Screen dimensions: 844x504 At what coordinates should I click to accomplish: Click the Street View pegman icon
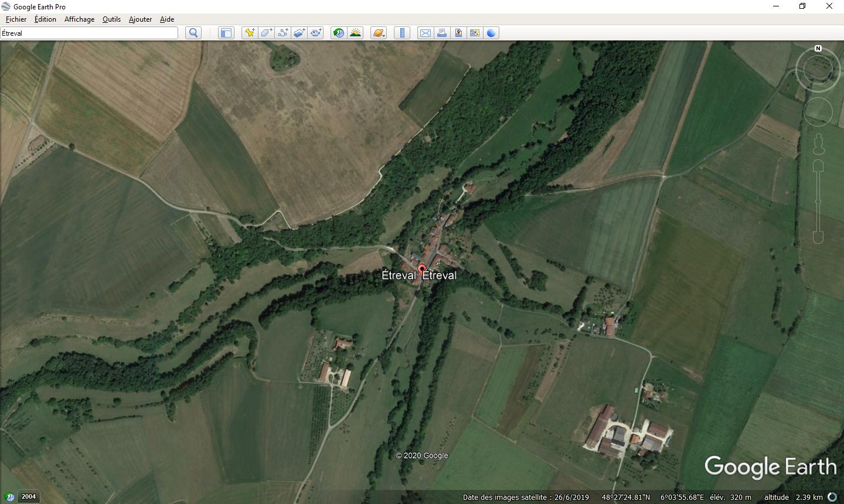click(818, 144)
